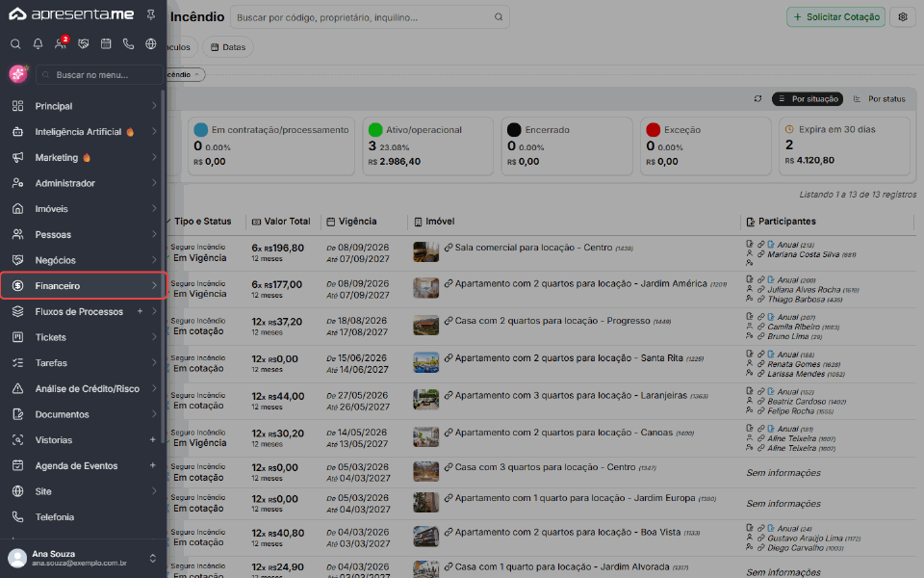Open notifications bell in the sidebar
This screenshot has width=924, height=578.
point(38,43)
